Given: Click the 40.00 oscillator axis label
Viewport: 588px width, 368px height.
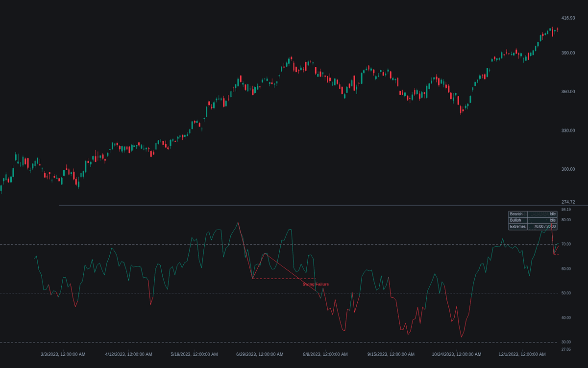Looking at the screenshot, I should point(566,318).
